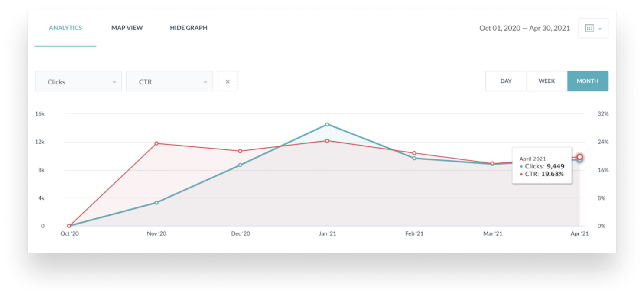644x298 pixels.
Task: Click the November '20 CTR data point
Action: (156, 143)
